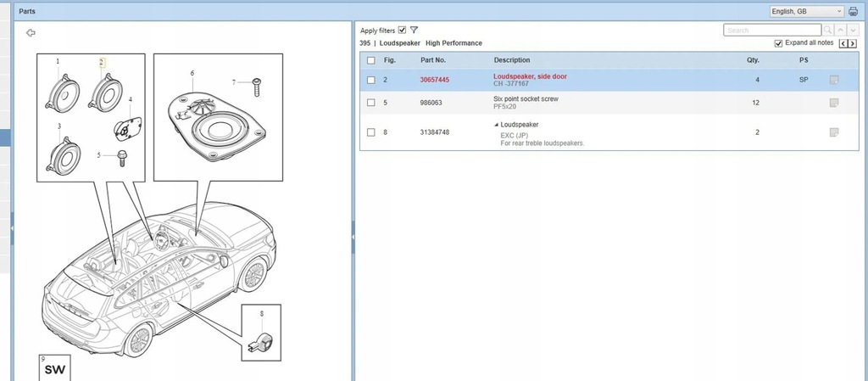Viewport: 868px width, 381px height.
Task: Tick the select-all header checkbox
Action: [371, 60]
